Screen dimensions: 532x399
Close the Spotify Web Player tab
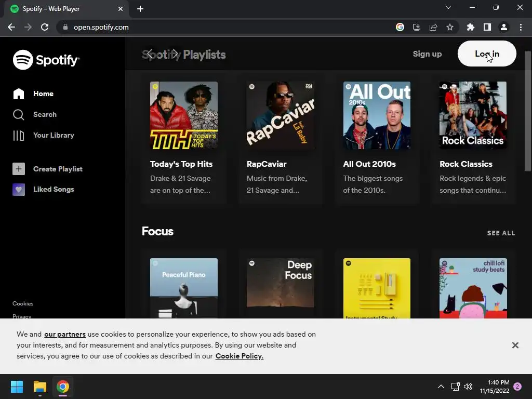(x=121, y=9)
